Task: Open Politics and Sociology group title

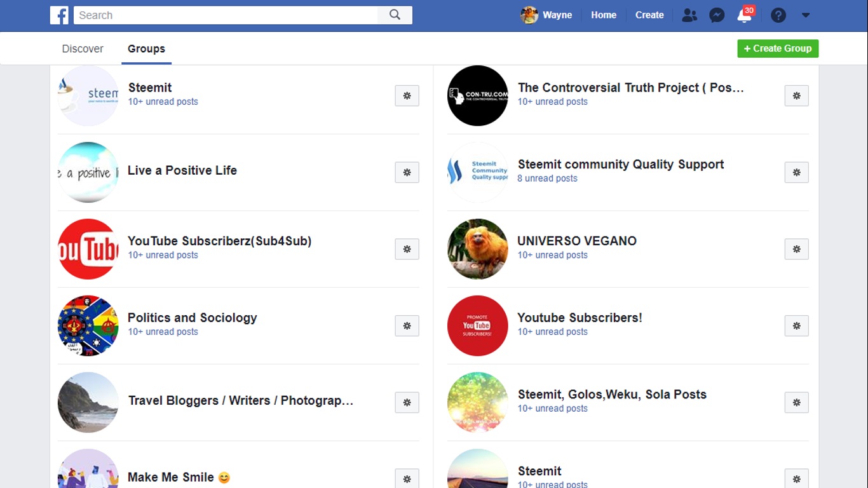Action: click(x=193, y=318)
